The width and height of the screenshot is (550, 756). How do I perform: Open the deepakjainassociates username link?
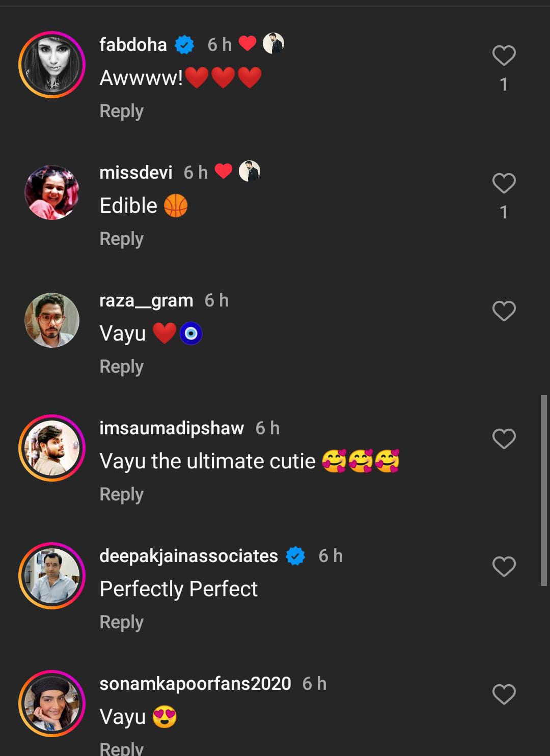point(188,556)
